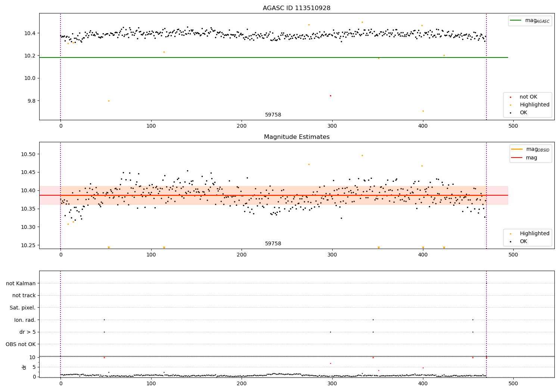Image resolution: width=560 pixels, height=392 pixels.
Task: Click the 'Sat. pixel.' row label
Action: pos(23,308)
